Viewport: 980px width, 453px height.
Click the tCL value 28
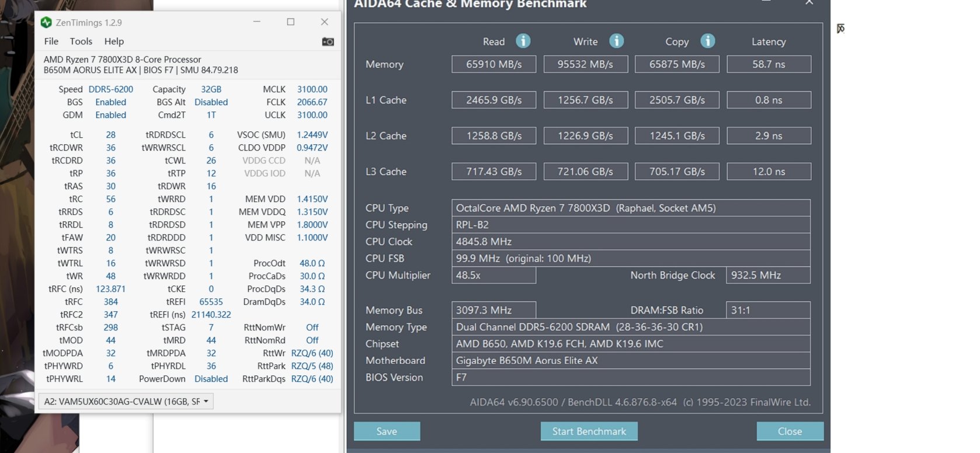[x=111, y=135]
